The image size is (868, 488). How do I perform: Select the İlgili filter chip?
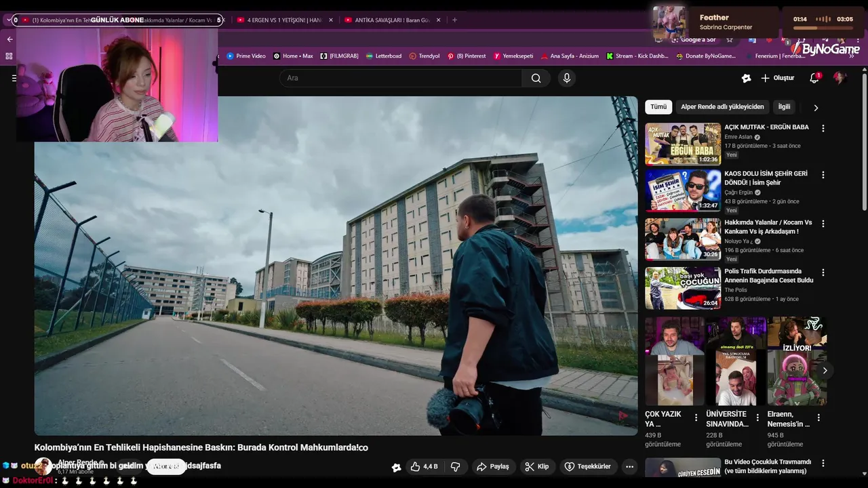coord(784,107)
